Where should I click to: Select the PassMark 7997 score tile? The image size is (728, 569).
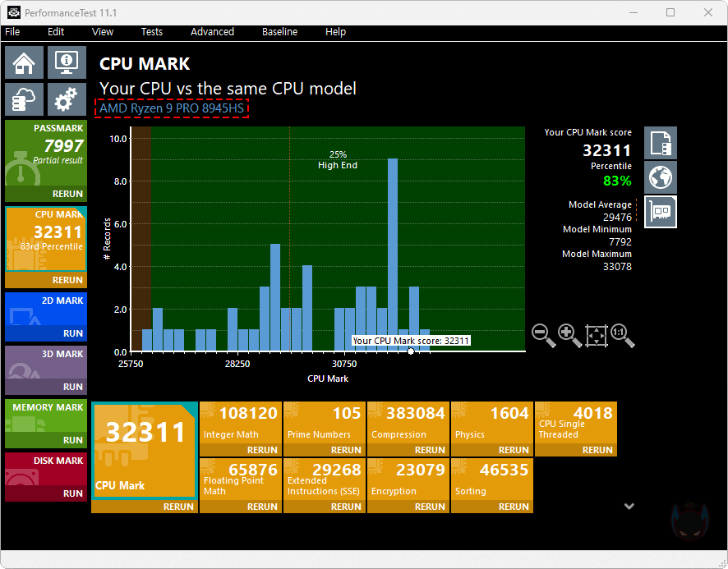pos(46,154)
